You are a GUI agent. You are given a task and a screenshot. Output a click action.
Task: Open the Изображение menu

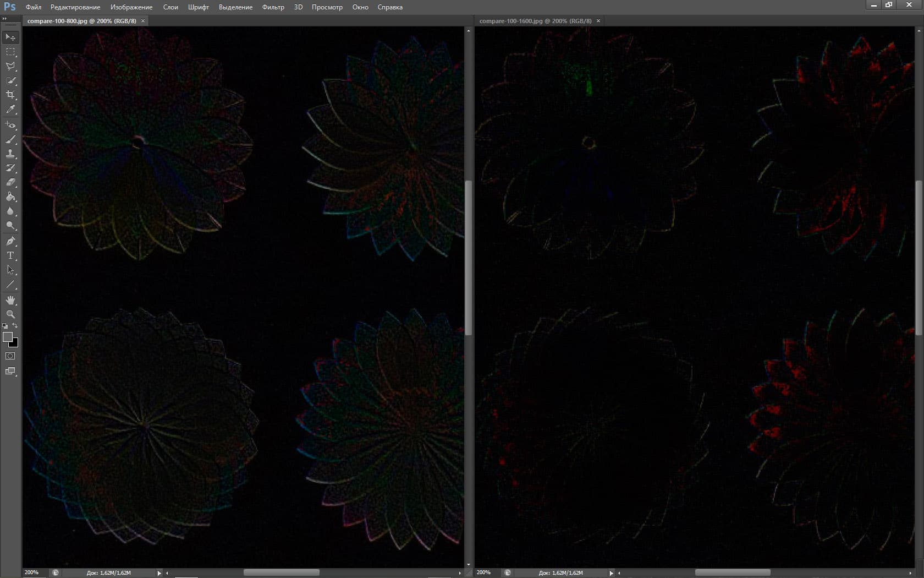tap(131, 7)
